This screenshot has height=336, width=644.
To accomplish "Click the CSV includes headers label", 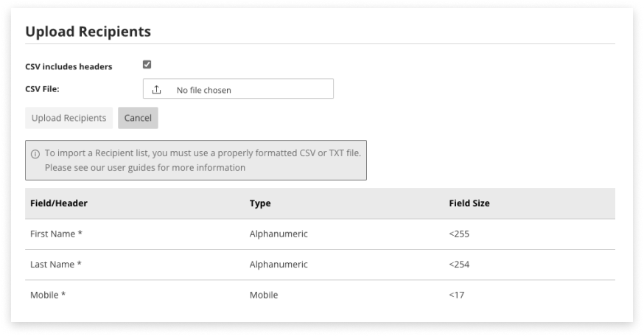I will (69, 66).
